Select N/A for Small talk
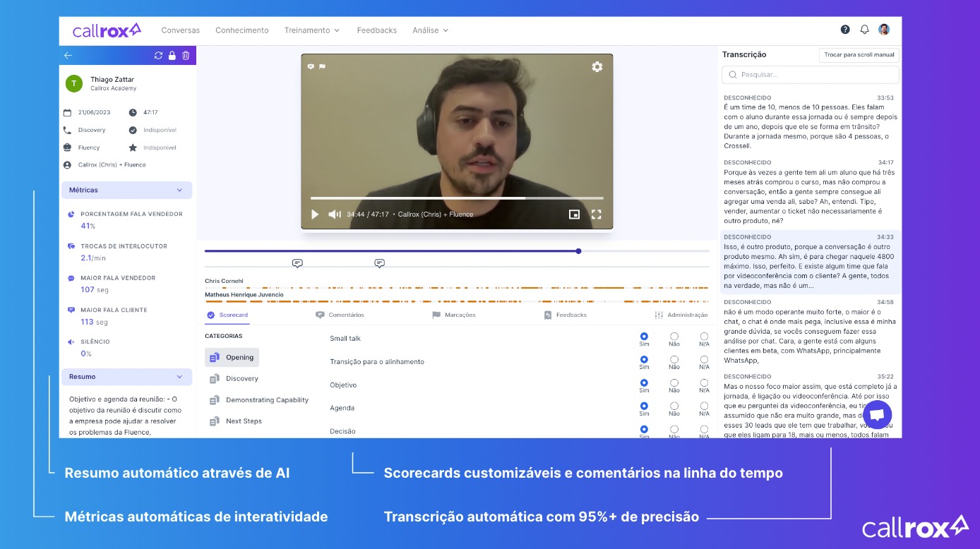The image size is (980, 549). (x=704, y=337)
